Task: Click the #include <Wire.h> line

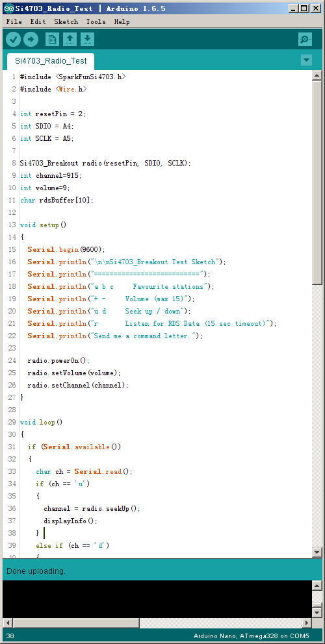Action: tap(53, 89)
